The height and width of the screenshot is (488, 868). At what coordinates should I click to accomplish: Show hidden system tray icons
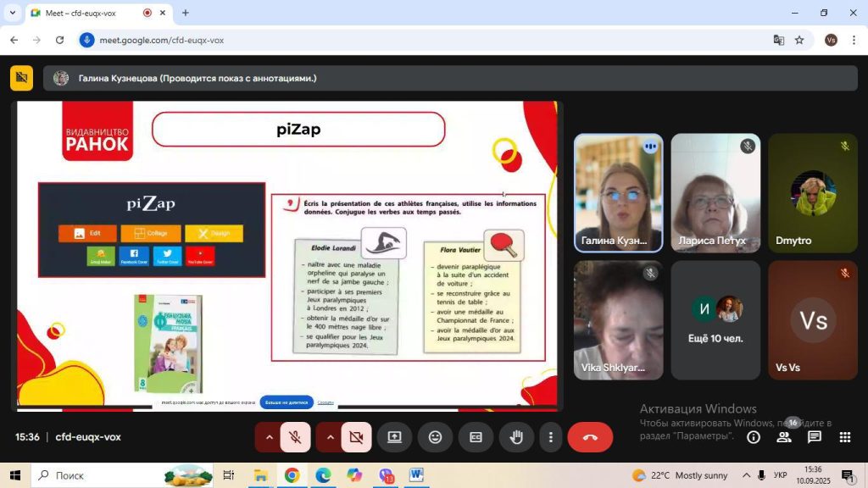[x=746, y=475]
